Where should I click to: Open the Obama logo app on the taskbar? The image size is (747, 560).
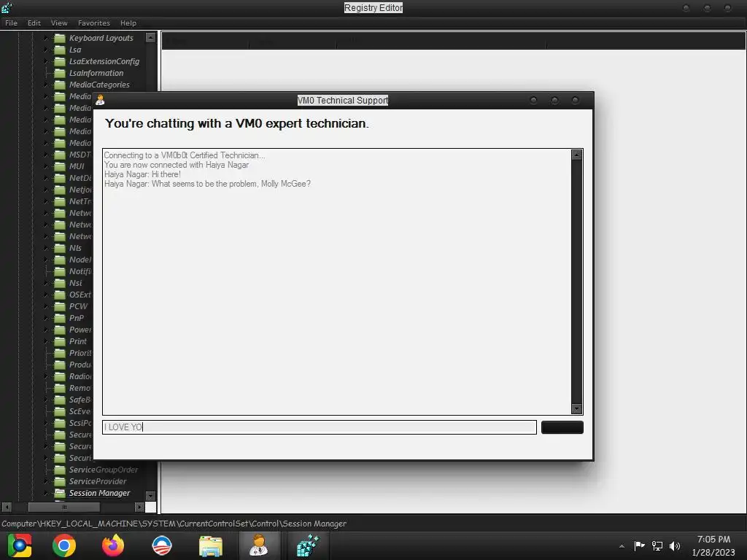(161, 545)
